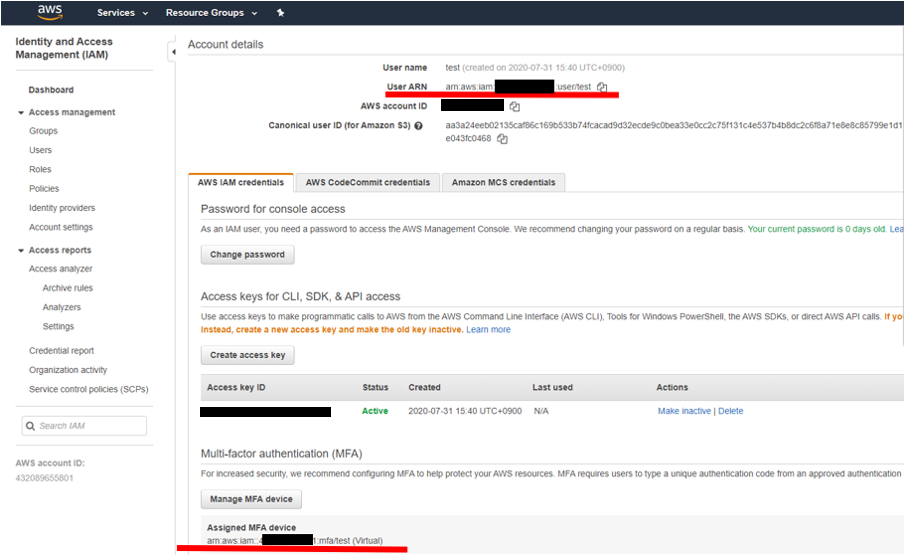This screenshot has width=904, height=558.
Task: Click the Actions column header
Action: coord(672,387)
